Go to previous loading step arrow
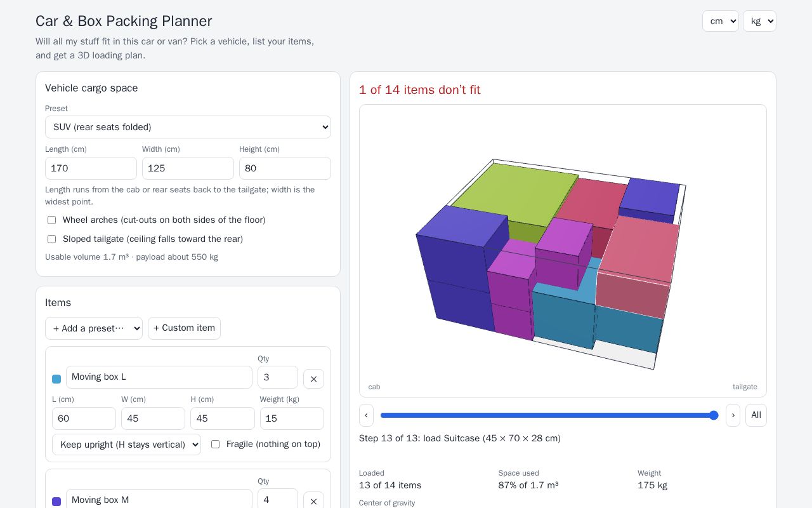Viewport: 812px width, 508px height. pyautogui.click(x=366, y=415)
